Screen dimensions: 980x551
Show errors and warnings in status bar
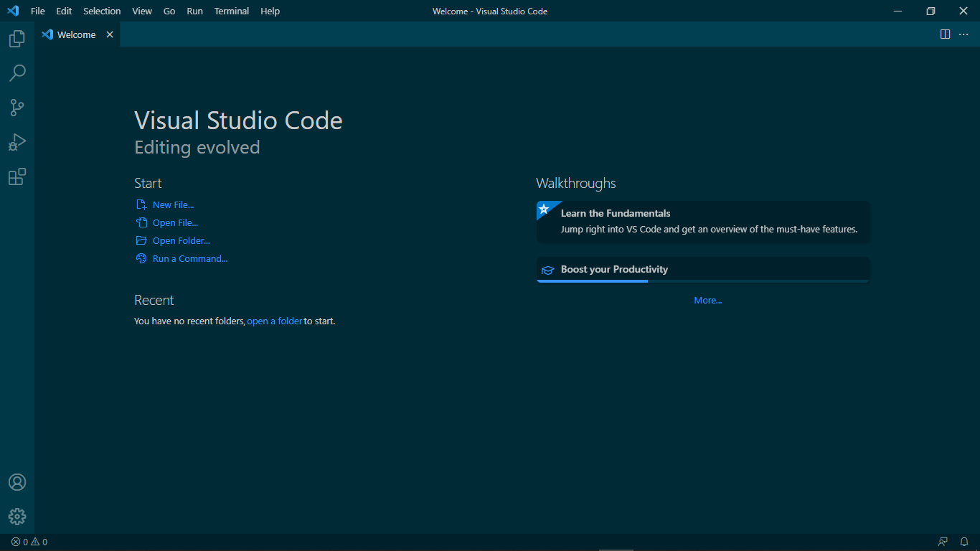pos(29,542)
